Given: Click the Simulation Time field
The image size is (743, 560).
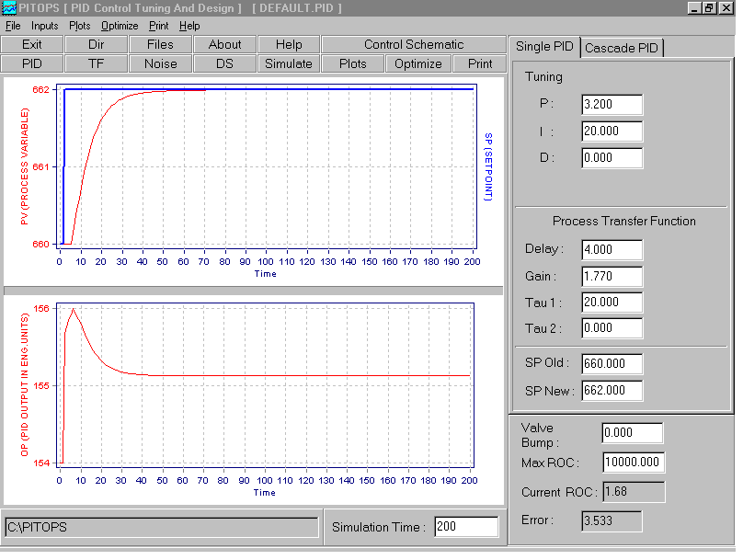Looking at the screenshot, I should coord(466,527).
